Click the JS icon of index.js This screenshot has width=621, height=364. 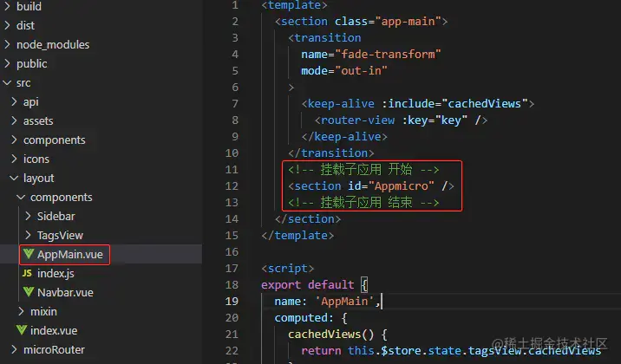pos(27,273)
